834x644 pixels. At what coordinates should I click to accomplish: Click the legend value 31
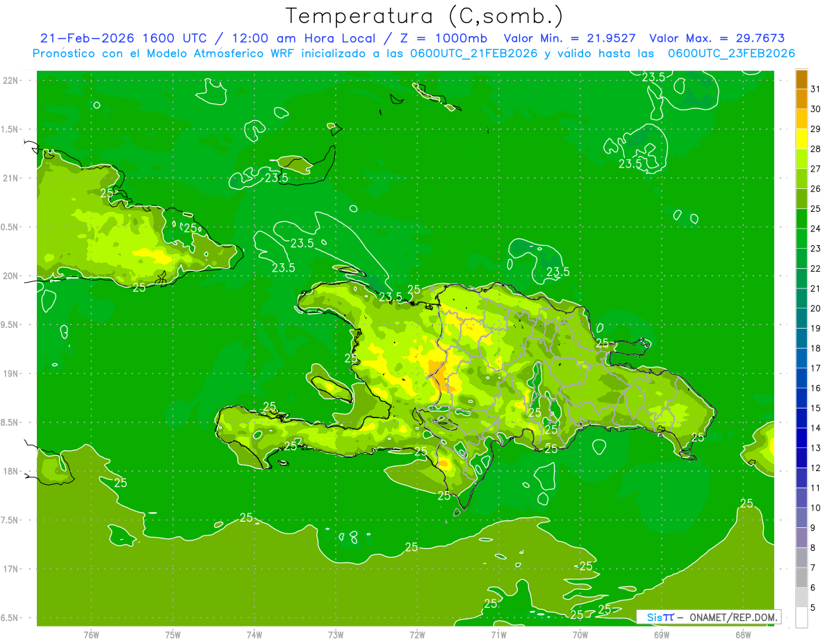(815, 89)
